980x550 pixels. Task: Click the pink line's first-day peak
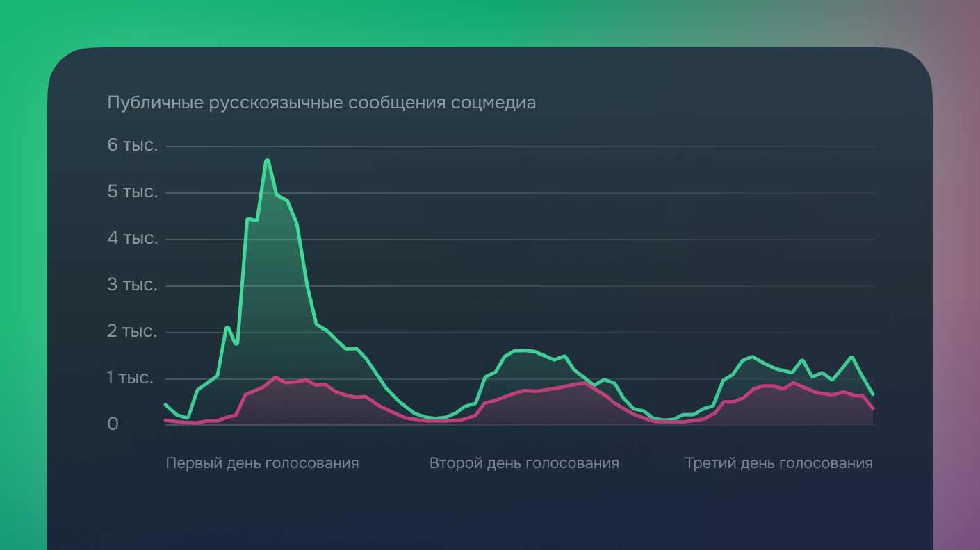[276, 377]
